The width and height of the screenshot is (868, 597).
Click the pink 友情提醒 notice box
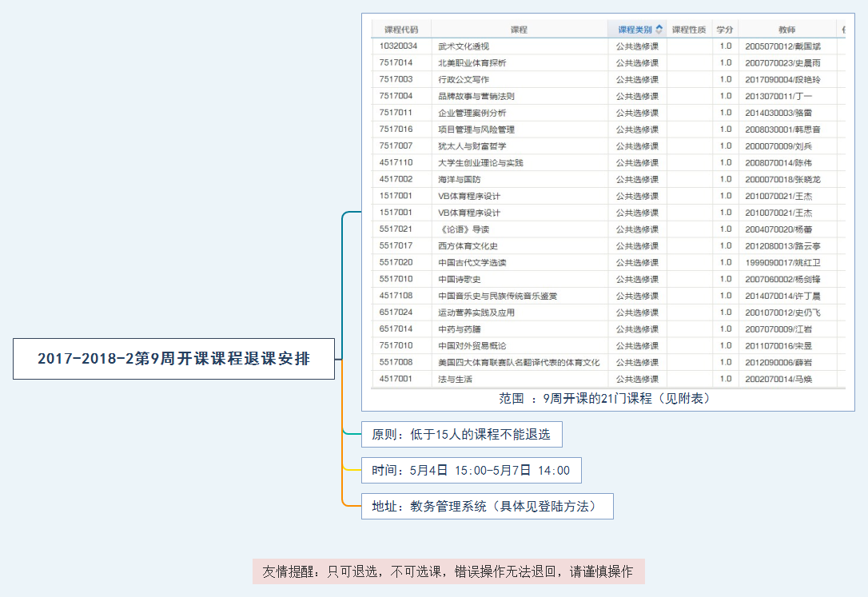(448, 571)
